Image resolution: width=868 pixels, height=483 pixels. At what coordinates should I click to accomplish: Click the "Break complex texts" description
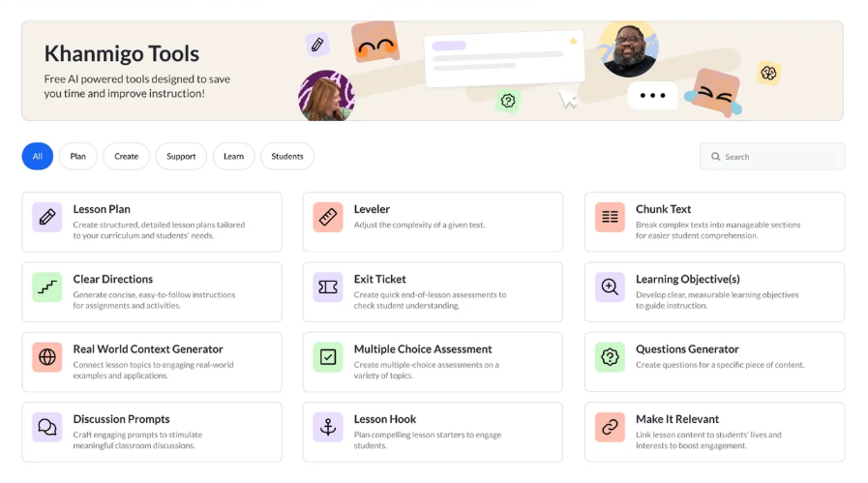click(718, 230)
